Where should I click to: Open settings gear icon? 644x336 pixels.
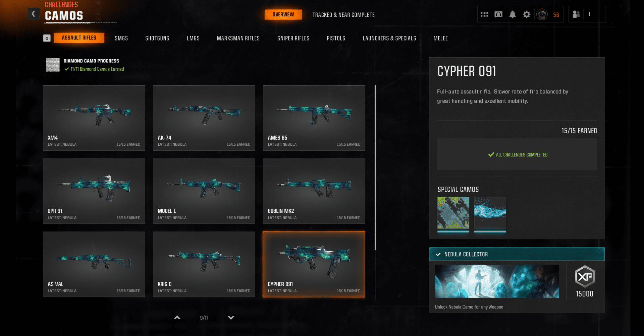pyautogui.click(x=526, y=14)
